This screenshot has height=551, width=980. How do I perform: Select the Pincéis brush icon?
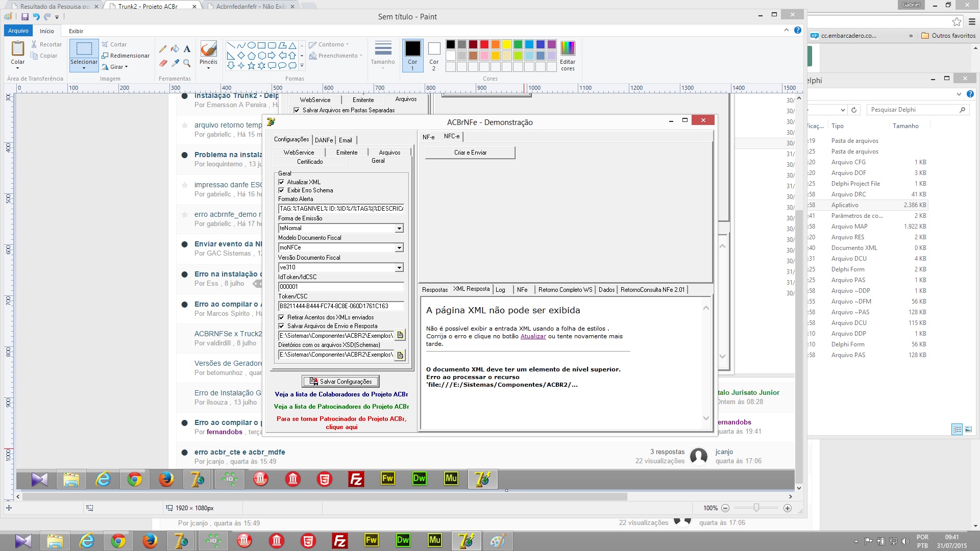208,49
